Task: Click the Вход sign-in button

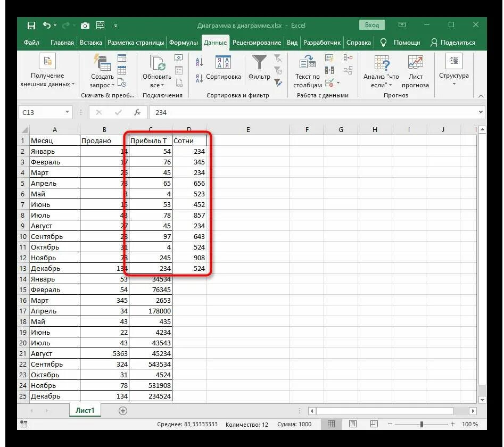Action: pos(372,24)
